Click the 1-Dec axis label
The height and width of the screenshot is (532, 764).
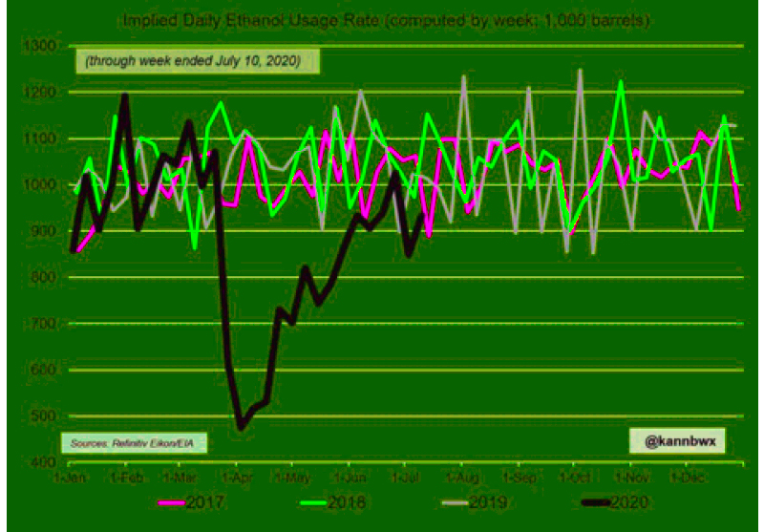(x=689, y=478)
